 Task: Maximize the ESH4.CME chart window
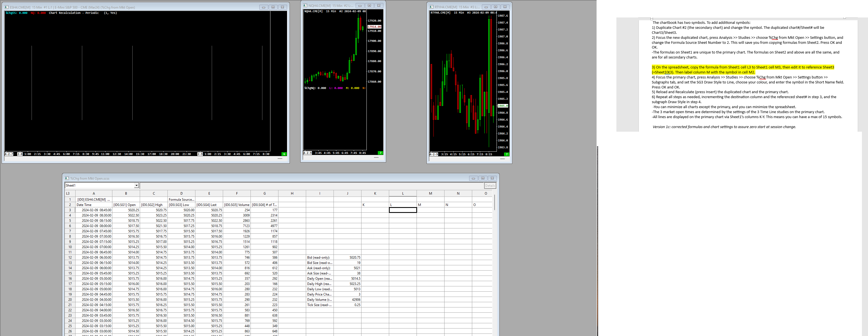(273, 7)
